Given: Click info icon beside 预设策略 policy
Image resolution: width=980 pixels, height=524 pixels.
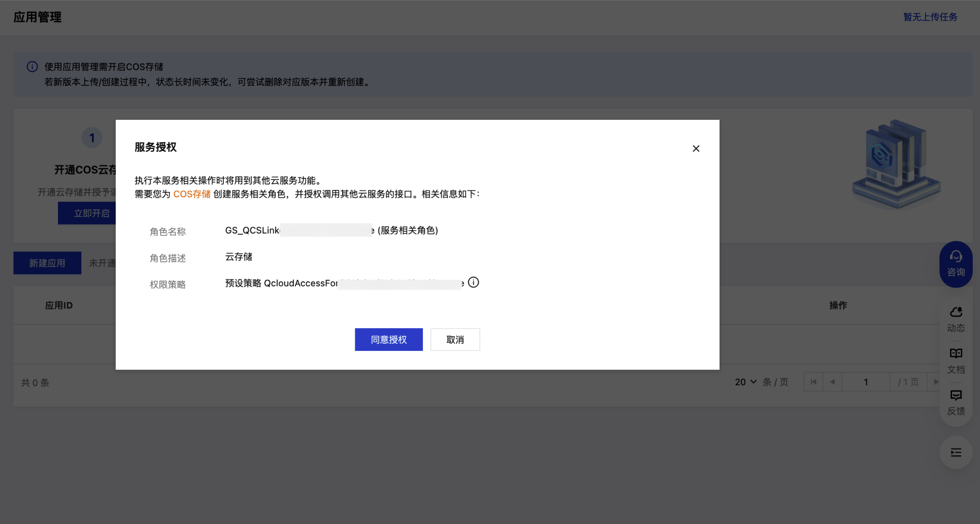Looking at the screenshot, I should click(x=474, y=282).
